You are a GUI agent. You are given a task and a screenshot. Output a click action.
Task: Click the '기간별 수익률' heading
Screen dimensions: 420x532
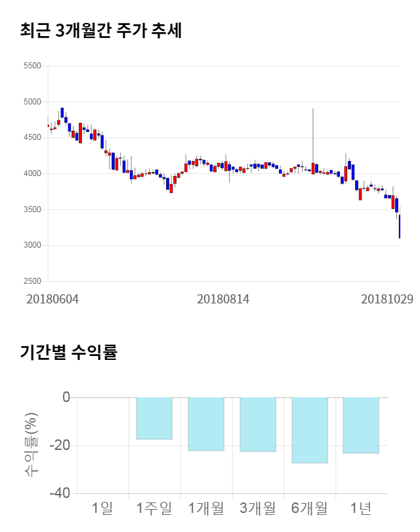click(x=68, y=351)
